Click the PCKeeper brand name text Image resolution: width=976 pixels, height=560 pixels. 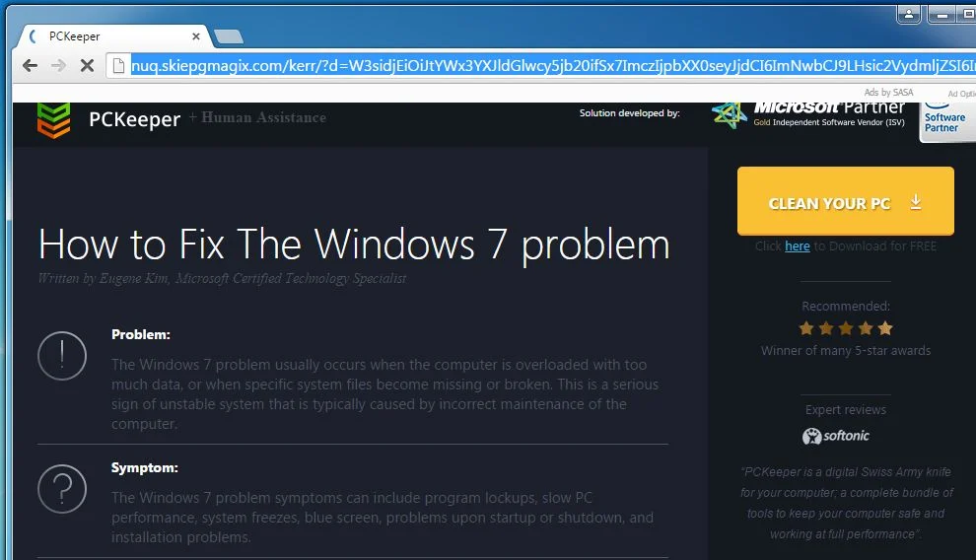click(134, 119)
